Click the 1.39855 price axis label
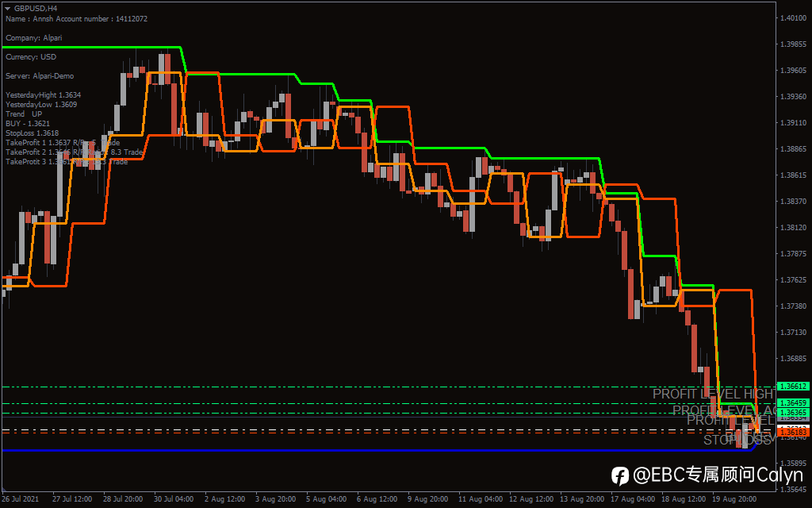Screen dimensions: 812x508 (x=793, y=44)
